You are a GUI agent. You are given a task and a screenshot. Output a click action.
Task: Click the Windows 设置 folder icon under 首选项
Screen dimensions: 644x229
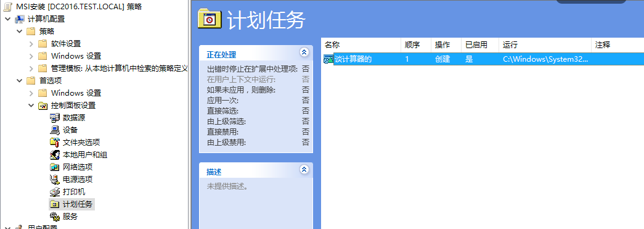[x=43, y=93]
